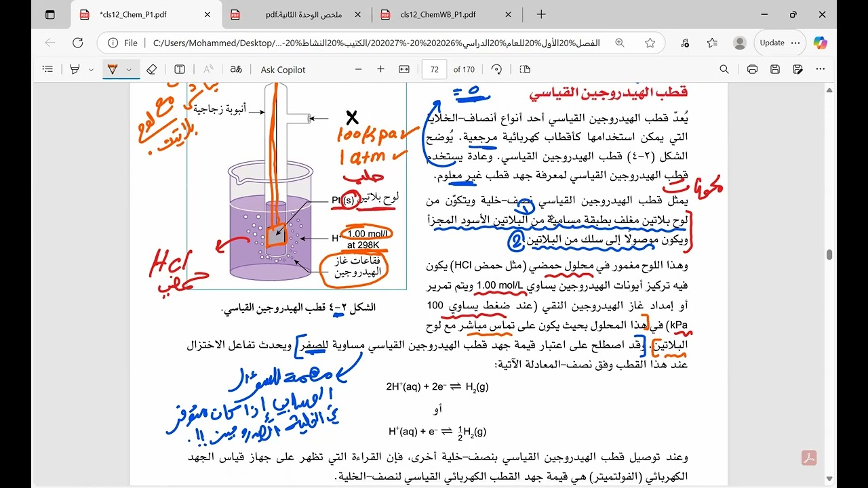Go back to previous page
The image size is (868, 488).
[x=50, y=43]
